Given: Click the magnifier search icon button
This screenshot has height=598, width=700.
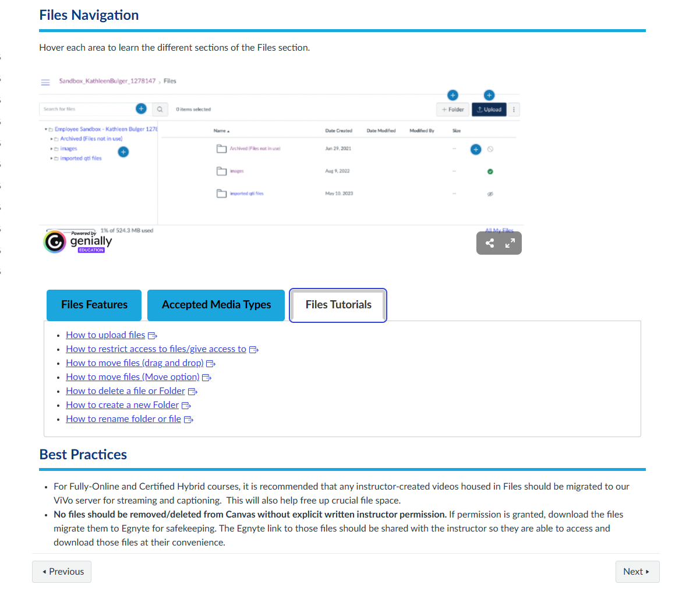Looking at the screenshot, I should [160, 109].
